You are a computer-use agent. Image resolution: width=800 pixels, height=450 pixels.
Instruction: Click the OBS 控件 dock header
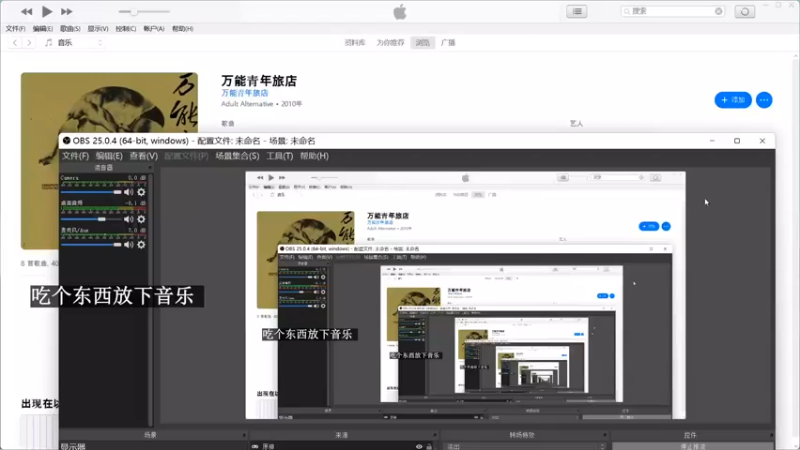691,435
